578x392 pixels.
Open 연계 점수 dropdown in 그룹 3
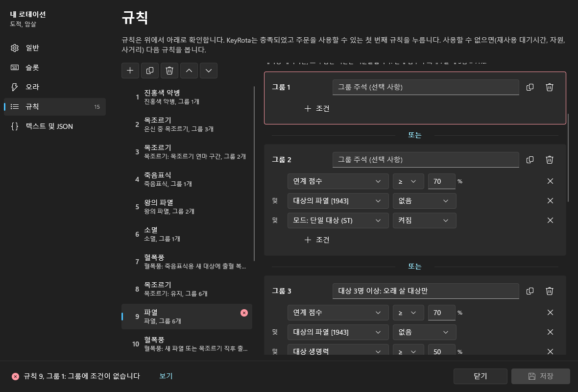[338, 312]
